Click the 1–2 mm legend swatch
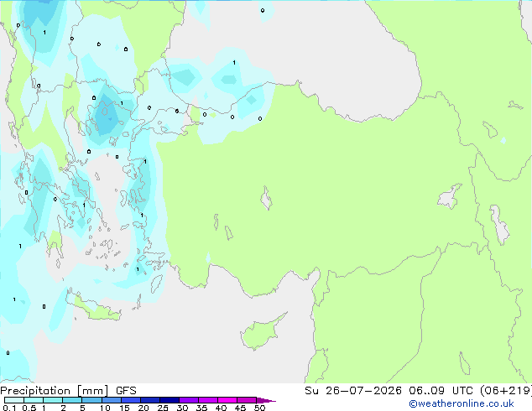 point(53,400)
